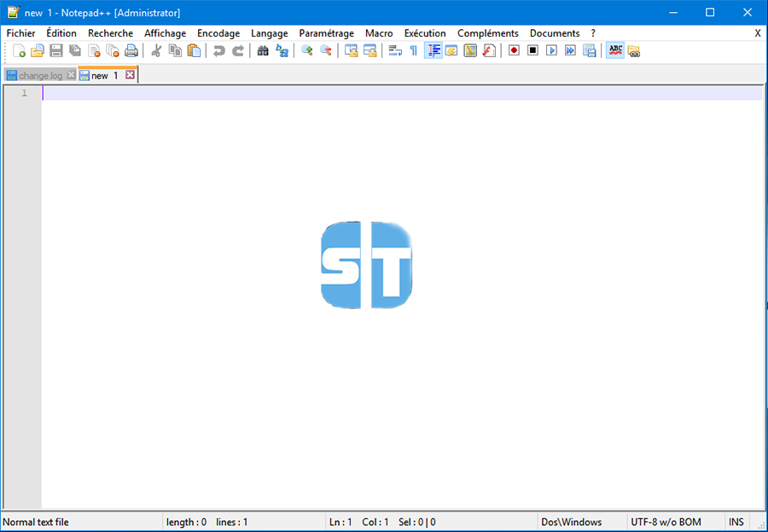Image resolution: width=768 pixels, height=532 pixels.
Task: Toggle the function list icon
Action: point(489,50)
